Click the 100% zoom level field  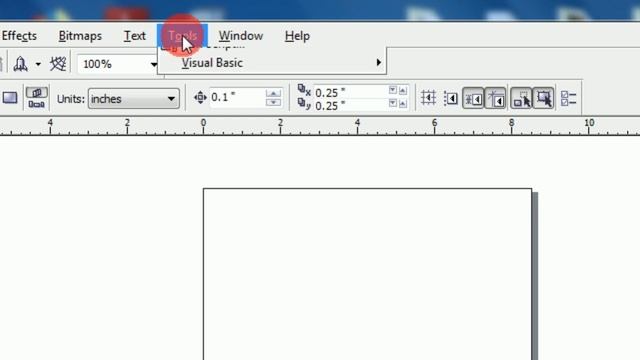(113, 64)
